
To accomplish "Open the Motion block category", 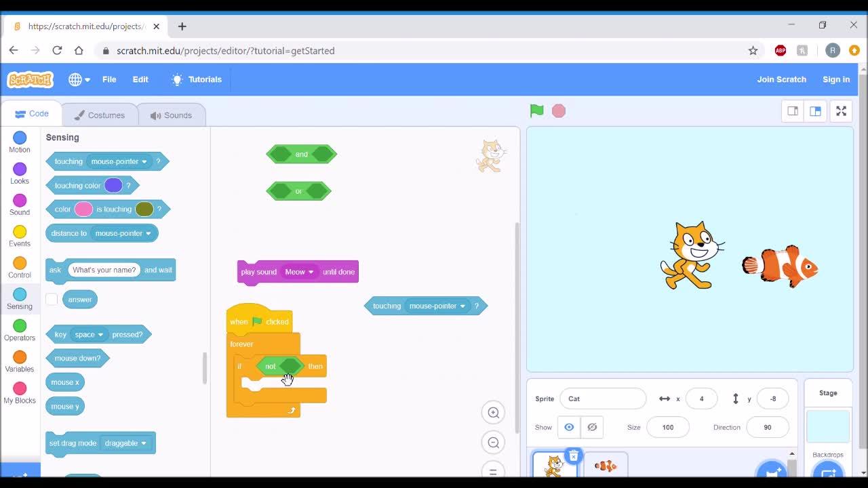I will point(20,142).
